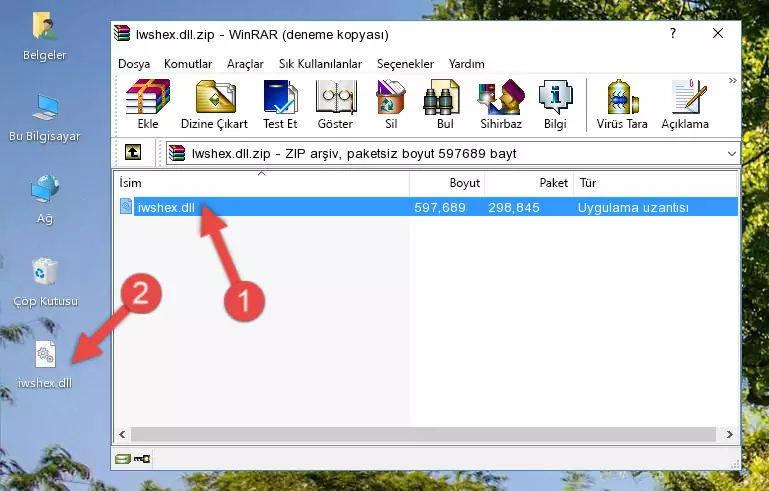Open the archive path dropdown

click(x=732, y=154)
